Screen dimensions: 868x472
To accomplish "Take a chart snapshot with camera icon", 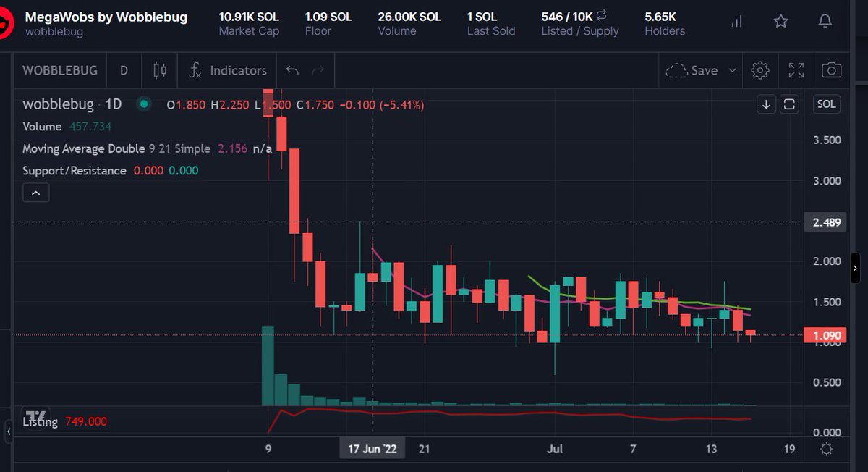I will point(832,70).
